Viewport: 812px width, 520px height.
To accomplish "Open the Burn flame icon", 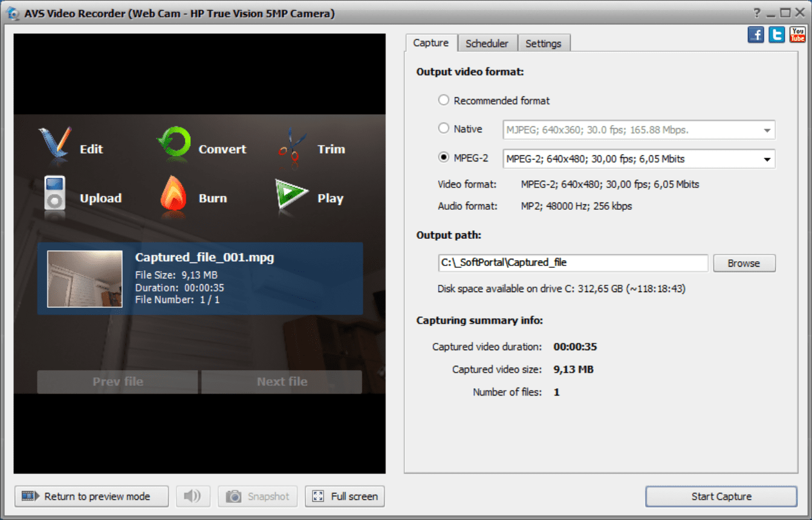I will click(174, 193).
